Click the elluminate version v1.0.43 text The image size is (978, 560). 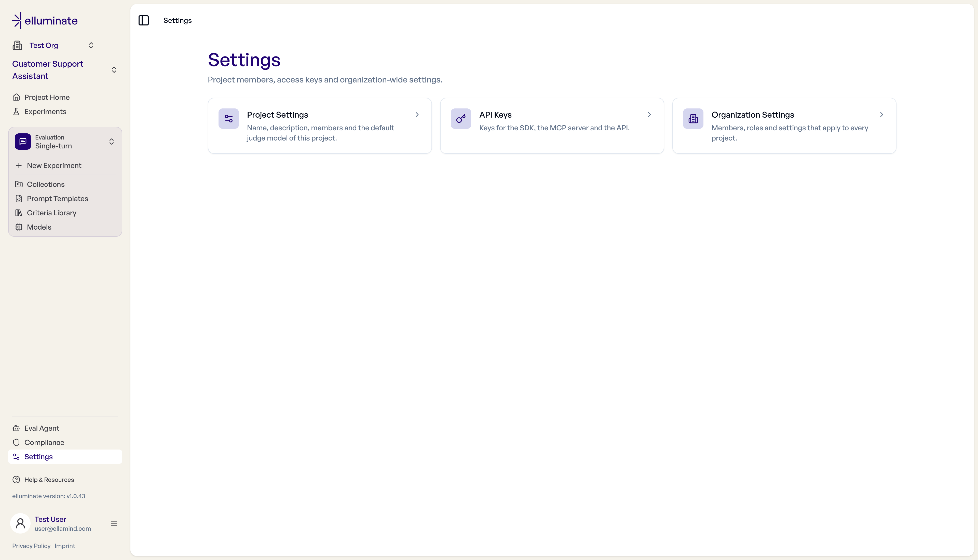click(48, 496)
